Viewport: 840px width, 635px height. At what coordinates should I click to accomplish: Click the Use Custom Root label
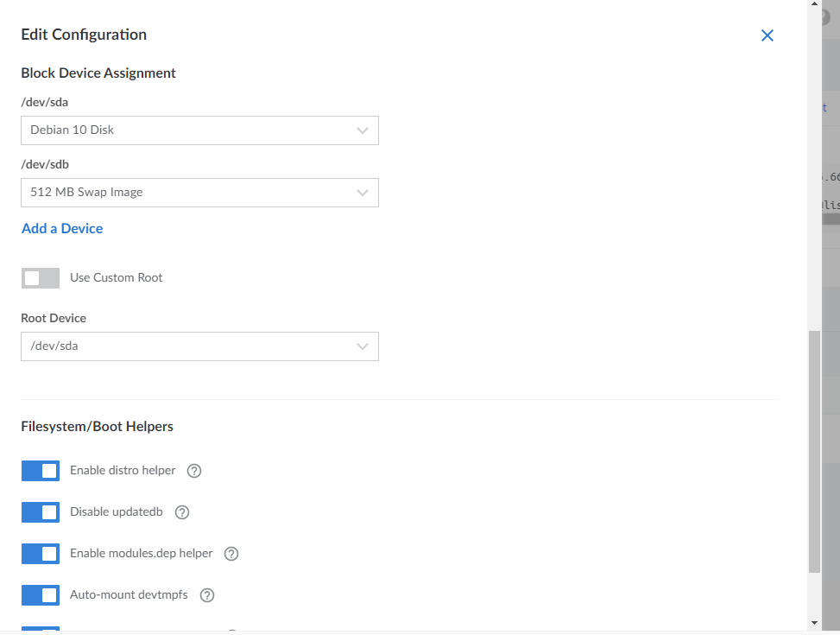[x=117, y=278]
